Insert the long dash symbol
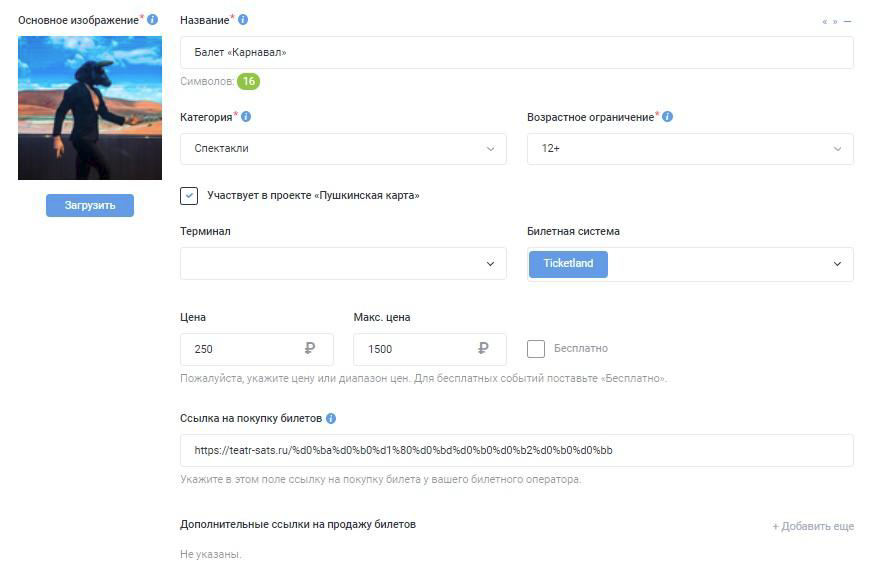The image size is (872, 575). (x=848, y=21)
